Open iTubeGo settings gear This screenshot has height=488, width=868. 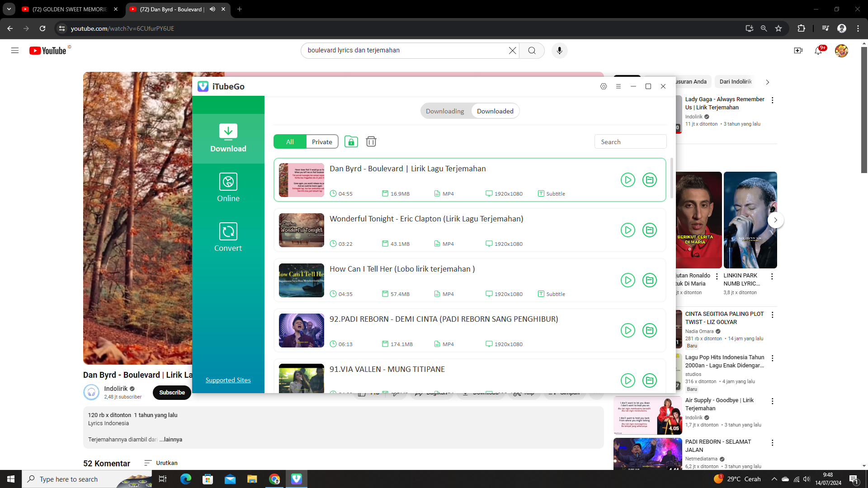click(604, 86)
